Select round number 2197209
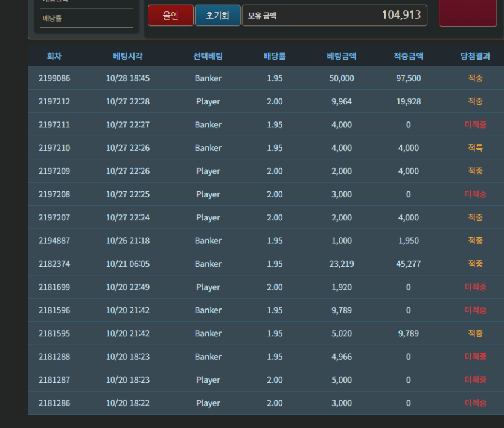Image resolution: width=504 pixels, height=428 pixels. click(x=54, y=171)
